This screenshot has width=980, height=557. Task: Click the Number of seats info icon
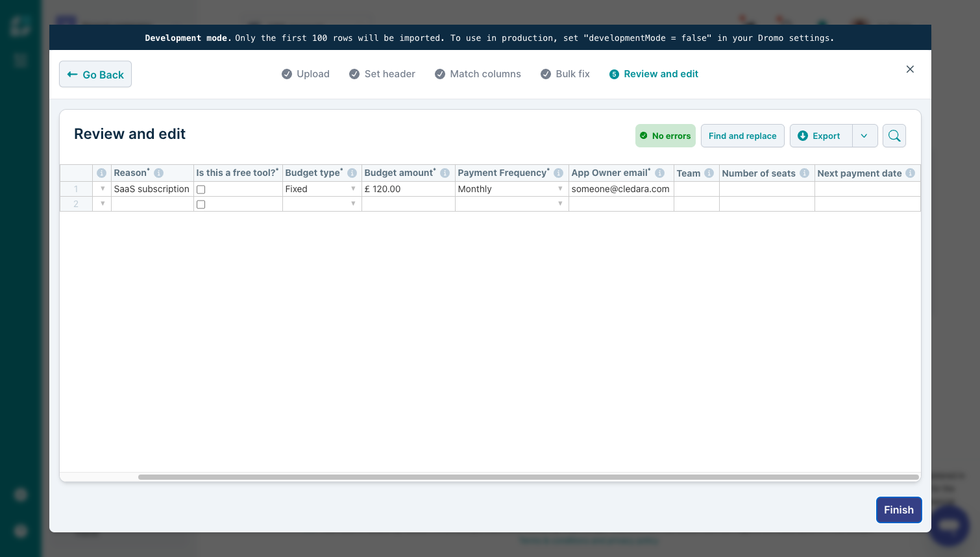804,173
